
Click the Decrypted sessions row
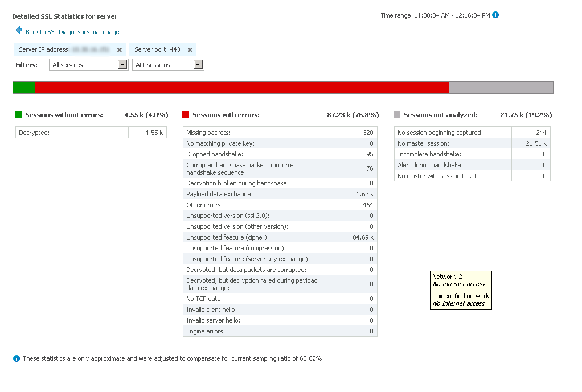[91, 133]
